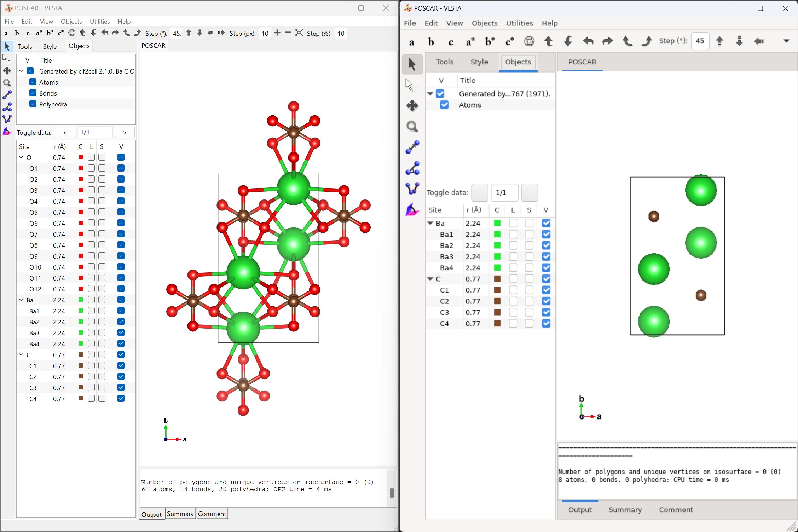This screenshot has width=798, height=532.
Task: Click next toggle data '>' button
Action: click(x=125, y=132)
